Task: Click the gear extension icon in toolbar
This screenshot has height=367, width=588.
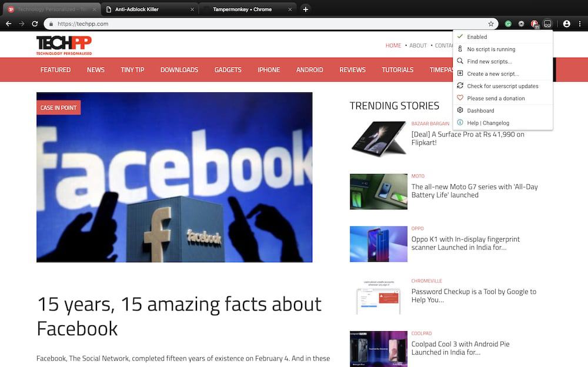Action: (521, 24)
